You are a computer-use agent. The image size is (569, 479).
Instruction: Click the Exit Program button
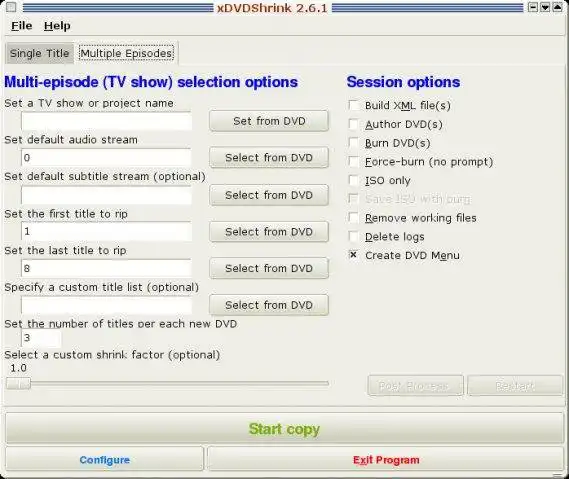[386, 460]
